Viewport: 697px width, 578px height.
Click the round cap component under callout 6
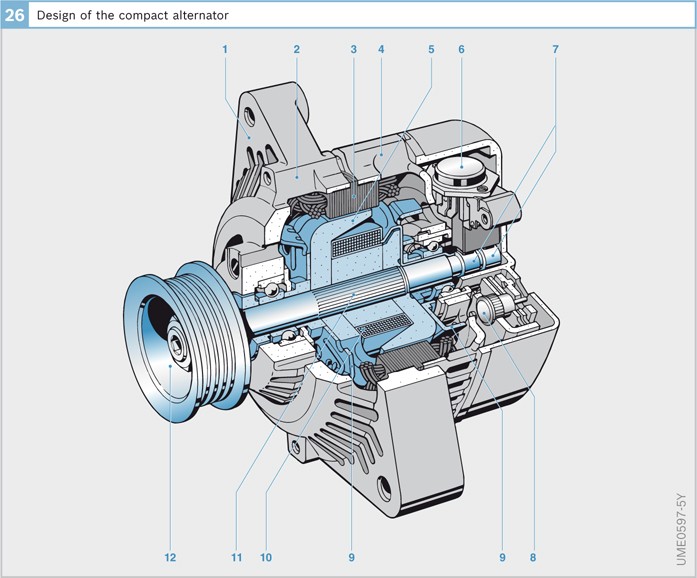coord(461,171)
